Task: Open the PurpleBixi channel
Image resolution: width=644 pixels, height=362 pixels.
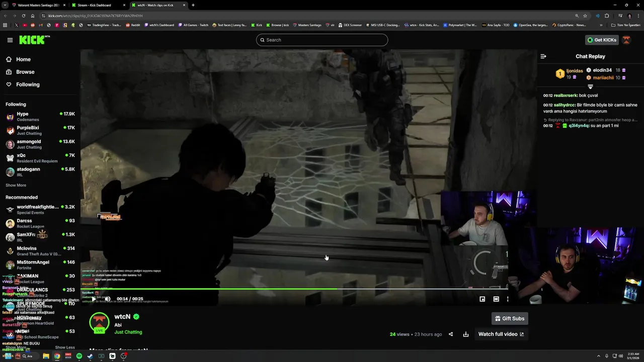Action: (x=40, y=130)
